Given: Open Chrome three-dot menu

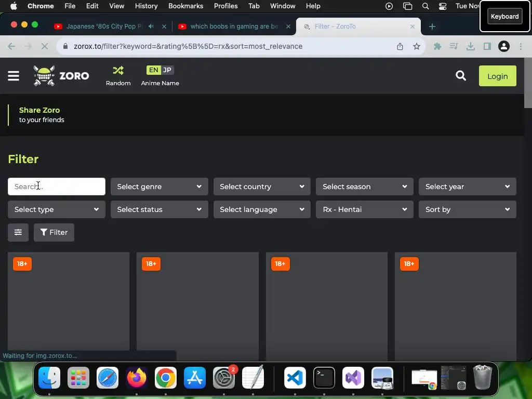Looking at the screenshot, I should tap(521, 46).
